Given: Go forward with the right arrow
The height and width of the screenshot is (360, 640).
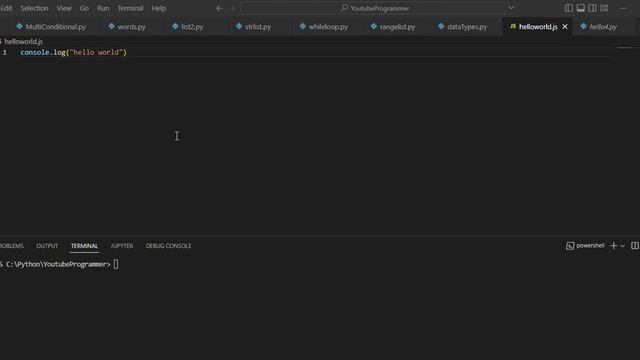Looking at the screenshot, I should (233, 8).
